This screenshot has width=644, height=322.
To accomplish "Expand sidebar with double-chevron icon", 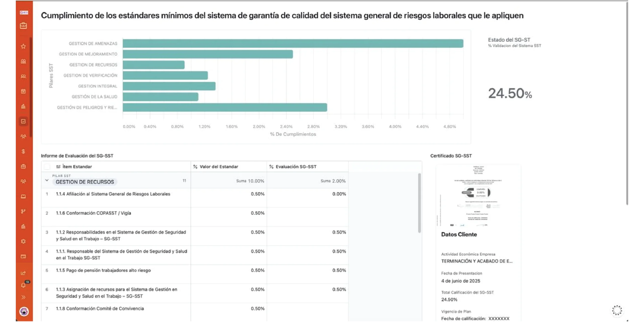I will click(23, 297).
